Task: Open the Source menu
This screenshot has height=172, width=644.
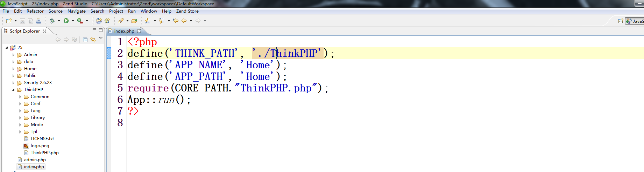Action: tap(56, 11)
